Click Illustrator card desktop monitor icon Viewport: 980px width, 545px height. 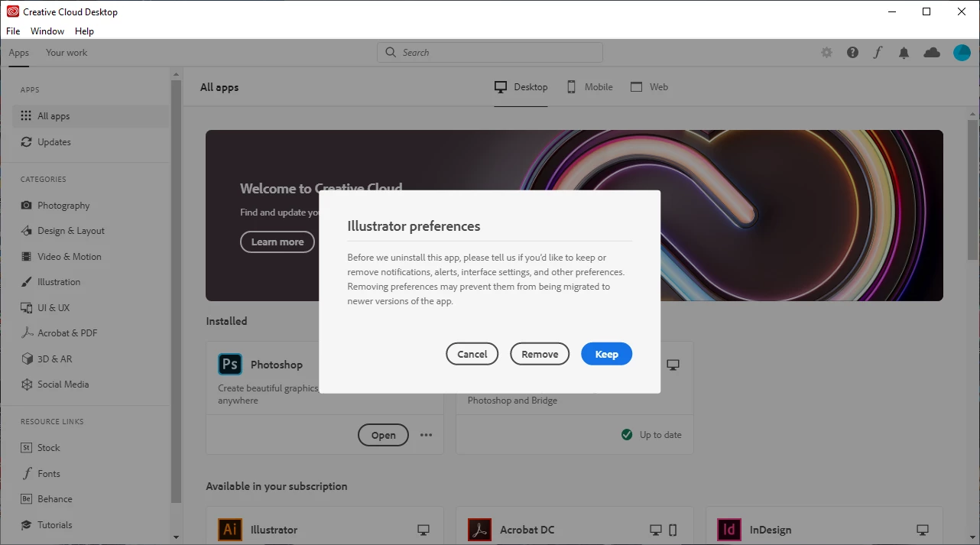tap(423, 530)
